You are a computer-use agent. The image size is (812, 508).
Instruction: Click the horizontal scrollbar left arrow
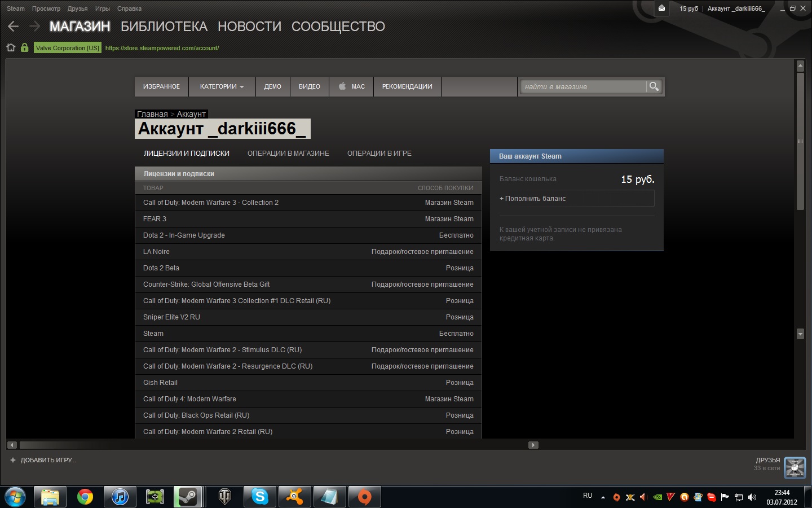pos(12,445)
